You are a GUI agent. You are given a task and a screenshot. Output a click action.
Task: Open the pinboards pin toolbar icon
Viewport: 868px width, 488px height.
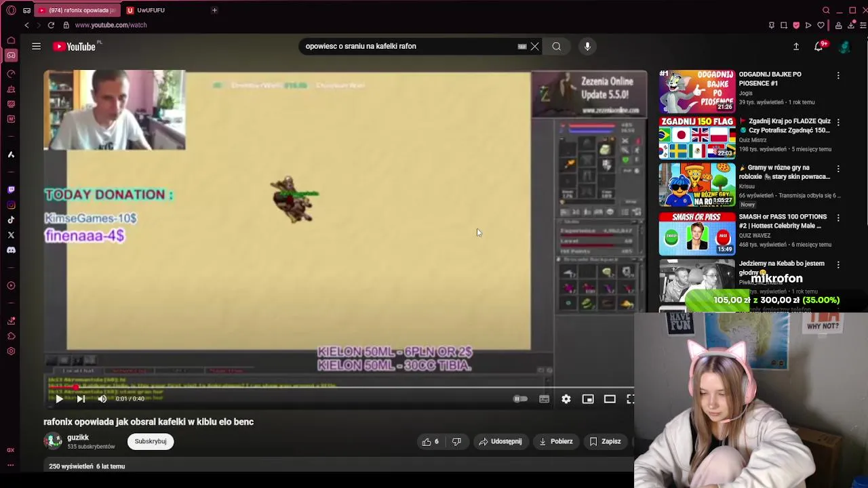pos(772,25)
